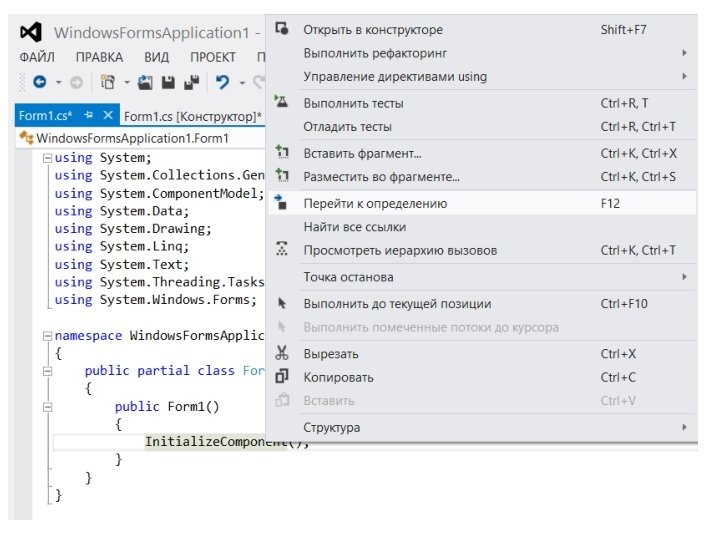Click the Navigate Backward arrow icon
Viewport: 720px width, 540px height.
click(40, 82)
